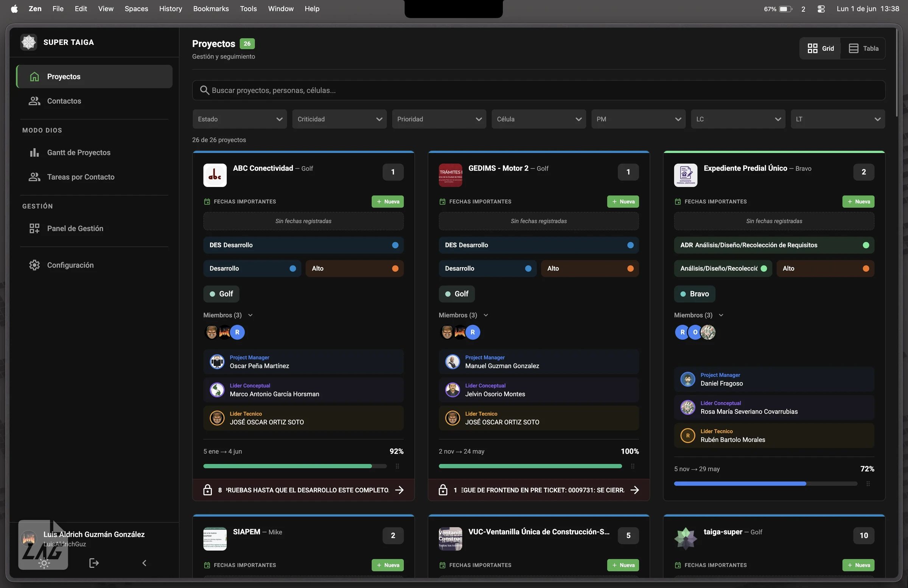Add new date in SIAPEM card

click(388, 565)
